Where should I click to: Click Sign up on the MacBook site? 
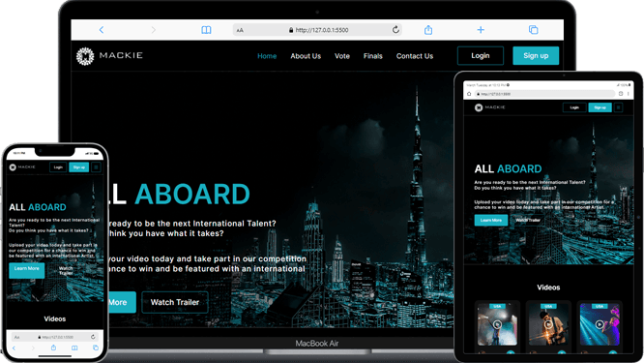[536, 55]
